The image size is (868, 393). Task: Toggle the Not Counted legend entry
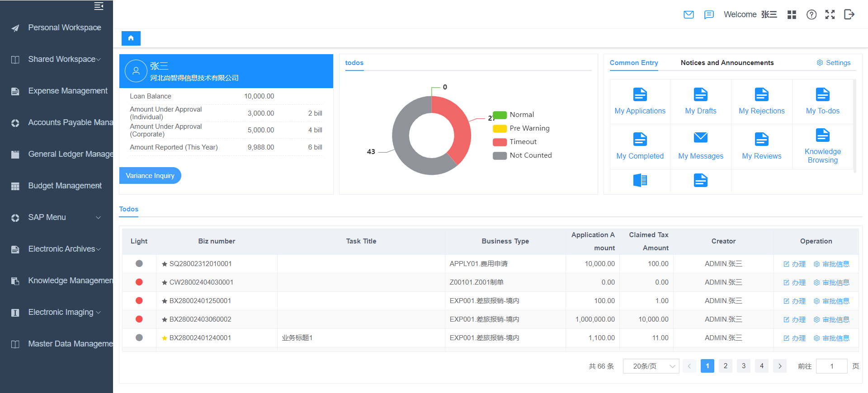[x=522, y=155]
